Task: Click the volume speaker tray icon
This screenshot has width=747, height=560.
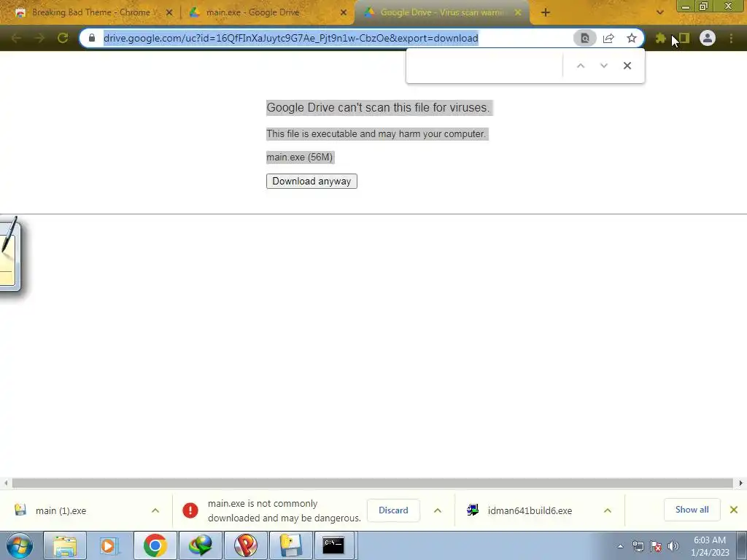Action: point(673,546)
